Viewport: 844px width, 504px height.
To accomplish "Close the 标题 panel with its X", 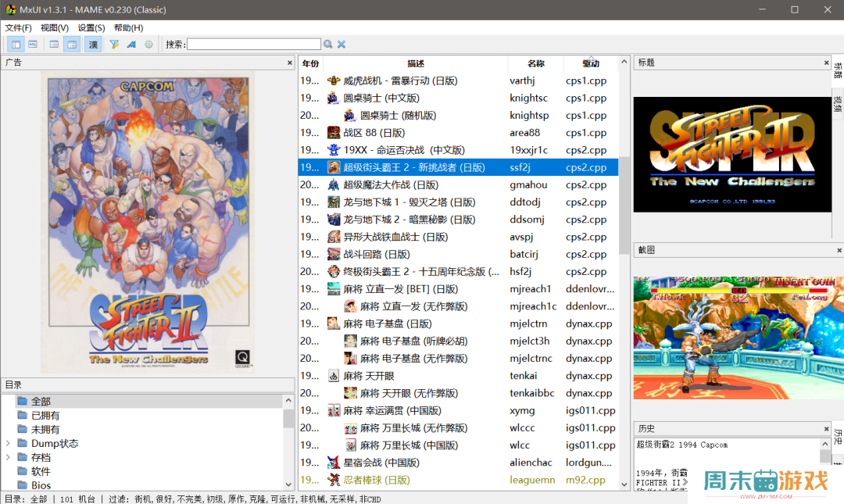I will 826,63.
